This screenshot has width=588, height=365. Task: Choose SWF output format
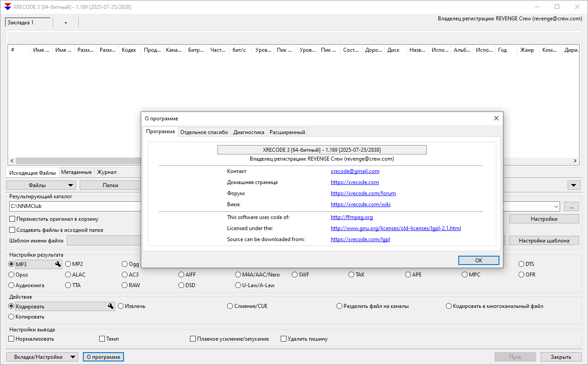(x=295, y=275)
